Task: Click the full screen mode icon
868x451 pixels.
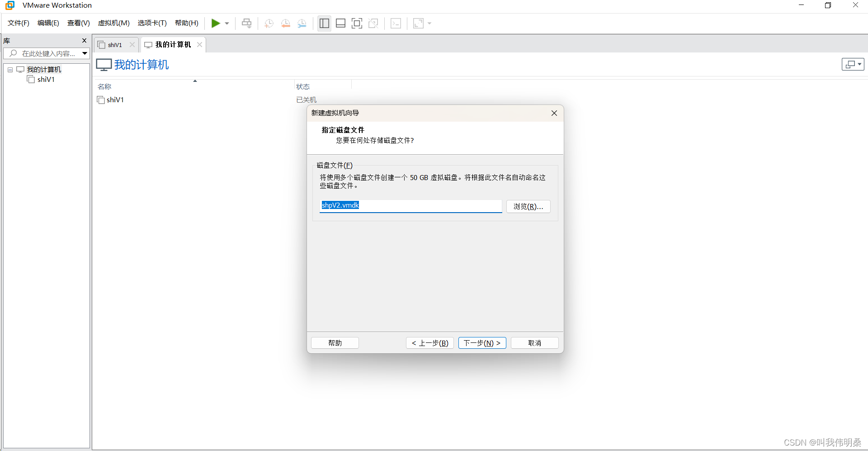Action: coord(357,23)
